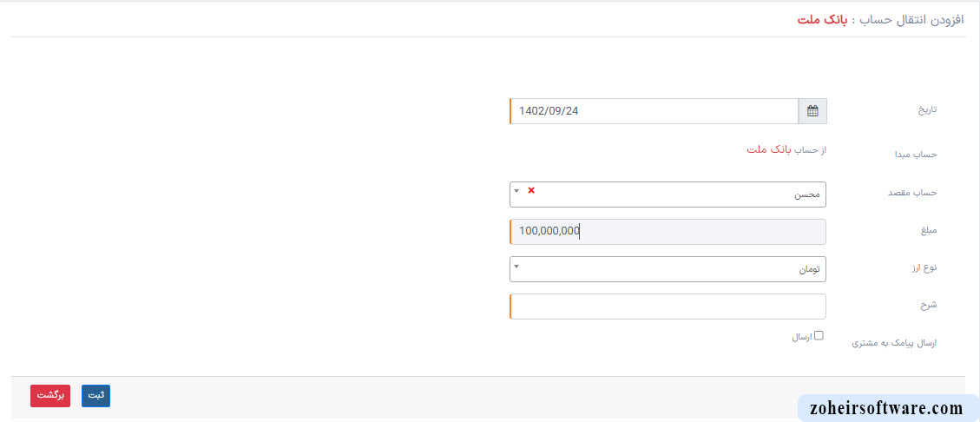The height and width of the screenshot is (422, 980).
Task: Focus the empty شرح description field
Action: coord(668,307)
